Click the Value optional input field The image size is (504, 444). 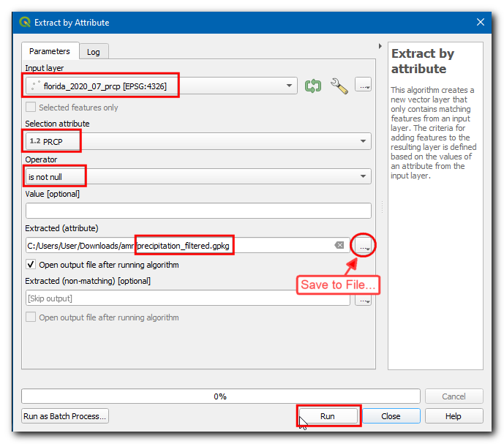pos(198,211)
